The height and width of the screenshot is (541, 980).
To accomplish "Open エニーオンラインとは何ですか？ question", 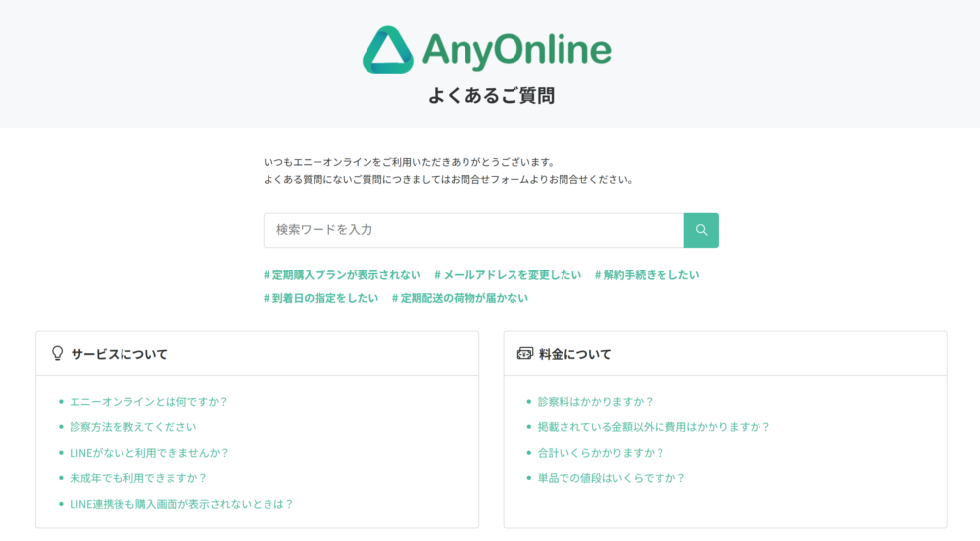I will click(149, 402).
